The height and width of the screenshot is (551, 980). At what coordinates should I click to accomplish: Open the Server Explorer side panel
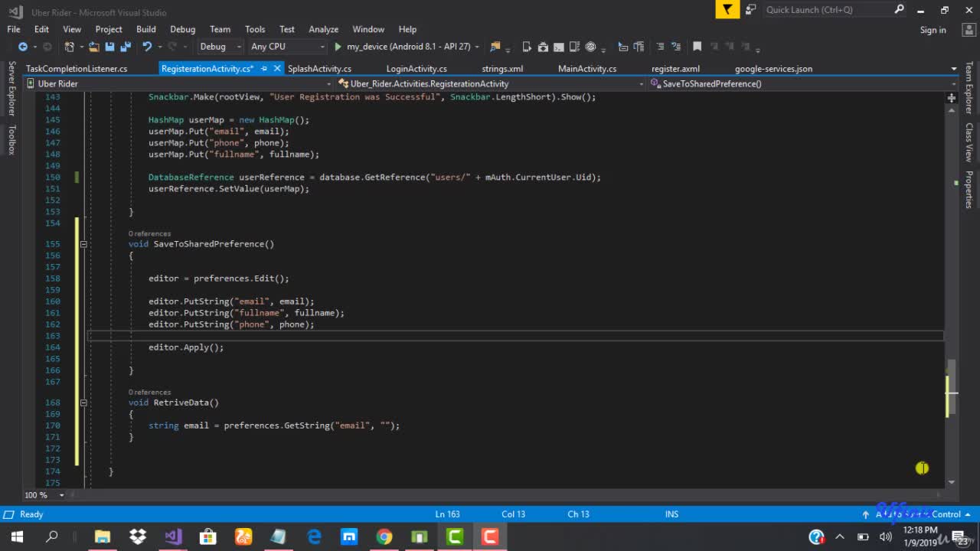(x=11, y=90)
